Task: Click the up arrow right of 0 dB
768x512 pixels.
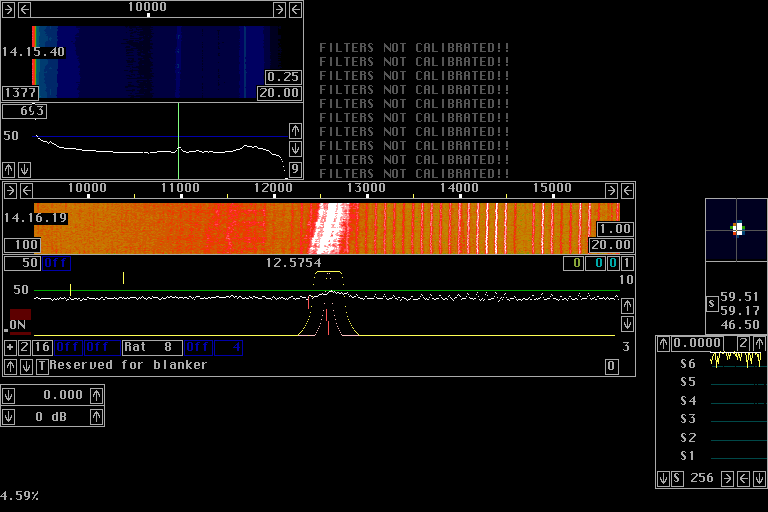Action: click(x=96, y=417)
